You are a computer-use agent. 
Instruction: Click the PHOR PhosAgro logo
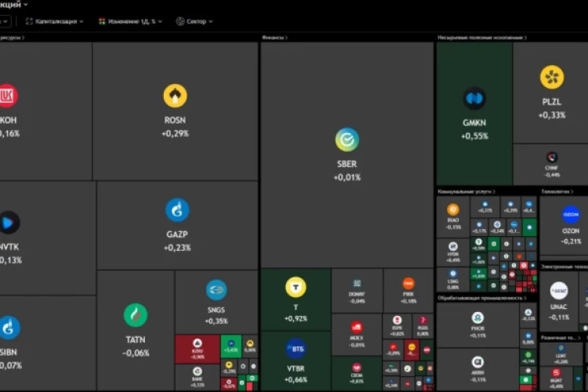(x=477, y=318)
